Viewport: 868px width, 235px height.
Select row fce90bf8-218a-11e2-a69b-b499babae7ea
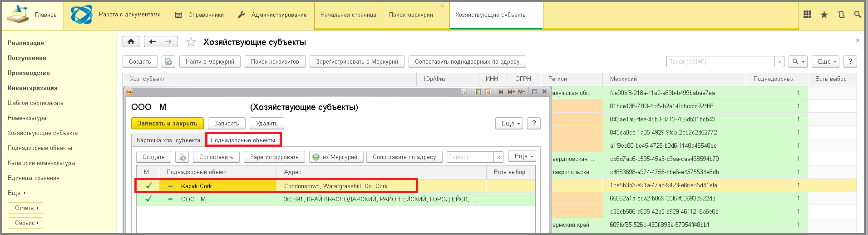704,93
